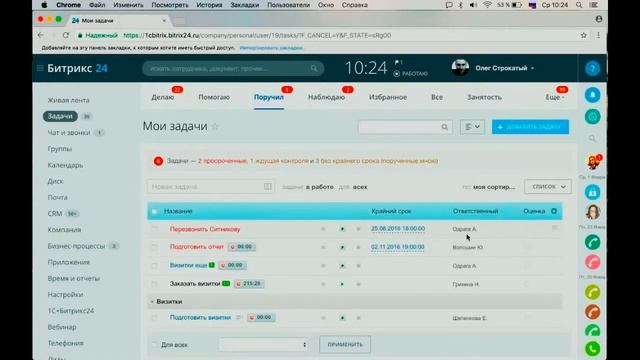Start task Подготовить визитки play icon
Image resolution: width=640 pixels, height=360 pixels.
pos(342,318)
